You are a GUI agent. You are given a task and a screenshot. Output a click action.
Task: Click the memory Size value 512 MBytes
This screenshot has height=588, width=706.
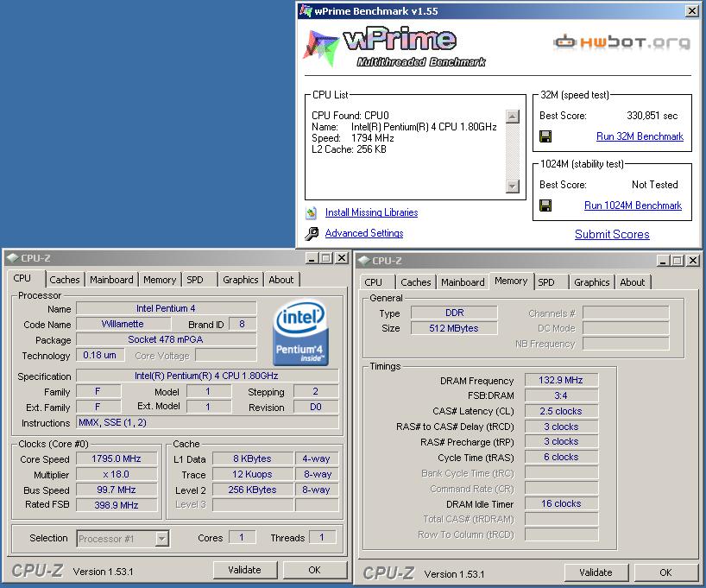coord(454,328)
